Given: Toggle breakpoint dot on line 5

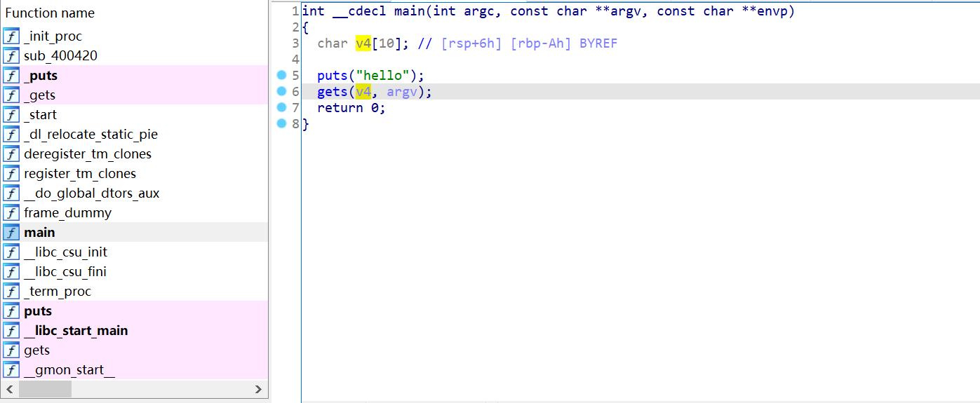Looking at the screenshot, I should (282, 75).
